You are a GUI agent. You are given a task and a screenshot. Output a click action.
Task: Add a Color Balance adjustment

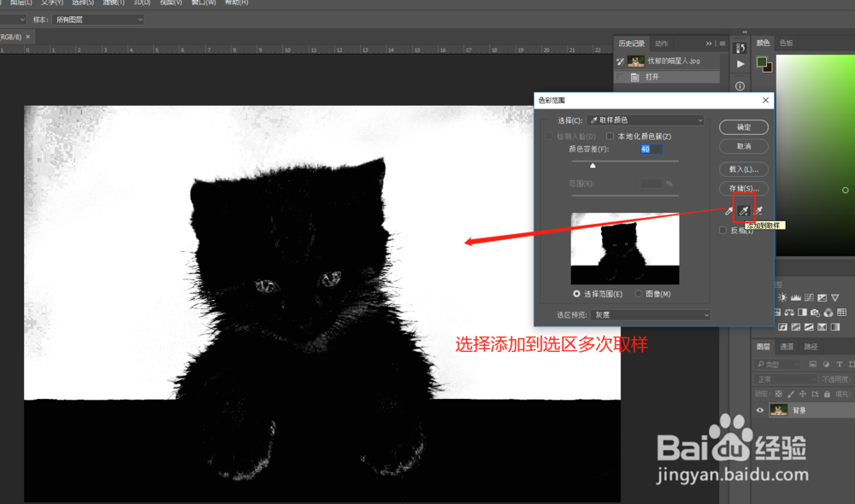789,312
